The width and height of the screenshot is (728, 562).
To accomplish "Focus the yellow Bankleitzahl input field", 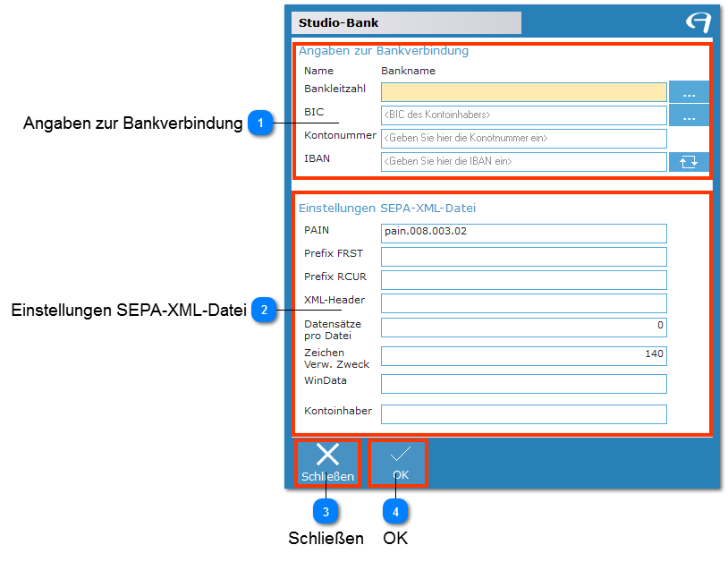I will click(x=524, y=92).
